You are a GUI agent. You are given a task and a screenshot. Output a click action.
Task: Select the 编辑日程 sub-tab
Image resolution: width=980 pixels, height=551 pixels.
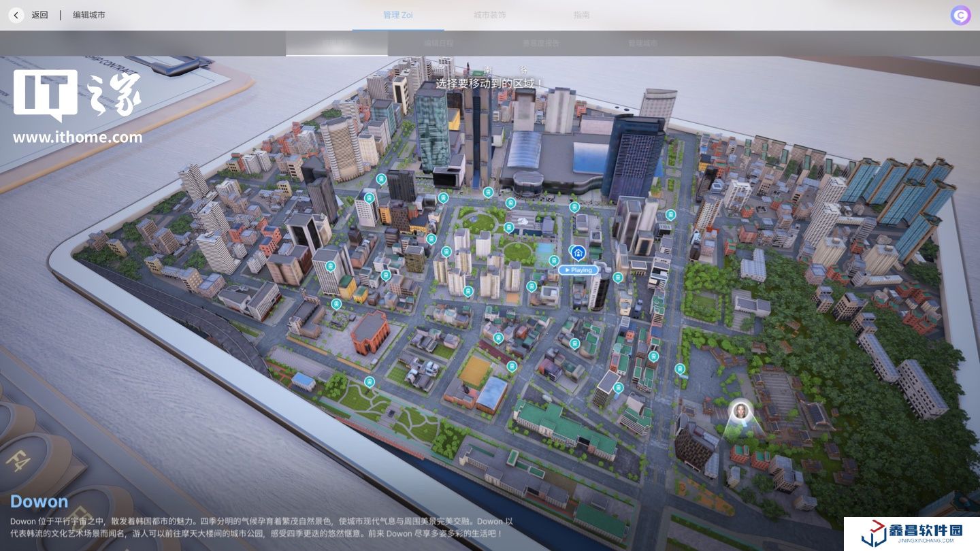point(438,43)
